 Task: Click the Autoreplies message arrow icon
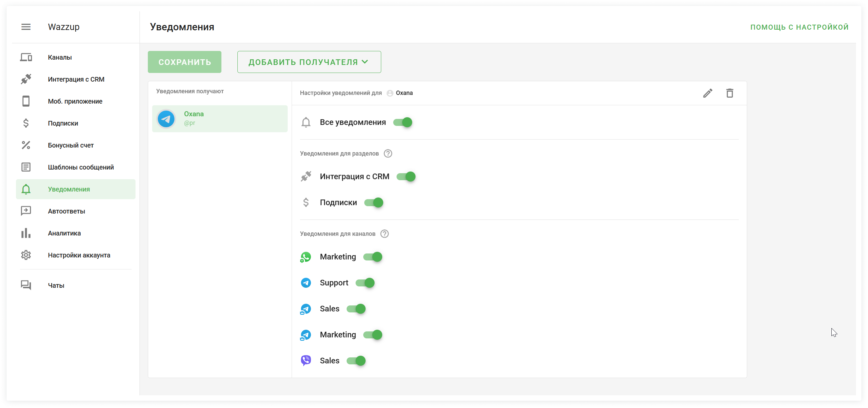click(26, 211)
